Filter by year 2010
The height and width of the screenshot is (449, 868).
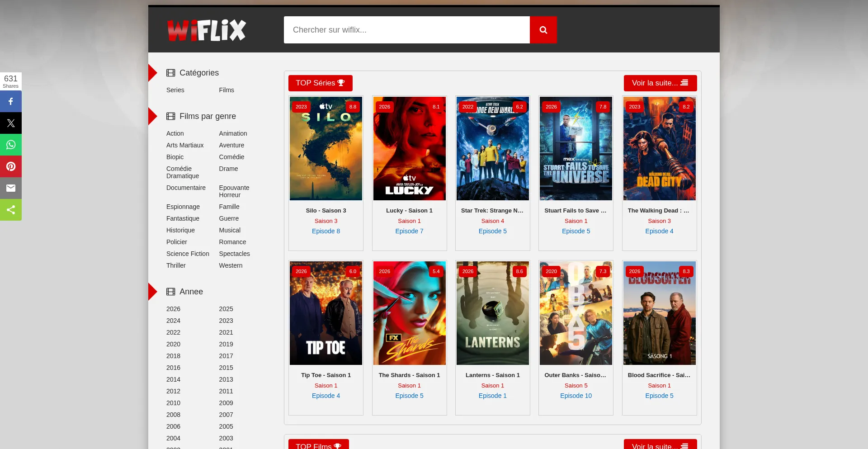pyautogui.click(x=173, y=403)
